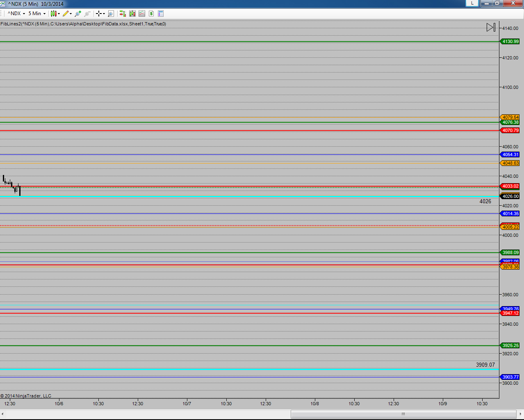Click the candlestick chart style icon
This screenshot has height=420, width=524.
(x=53, y=14)
